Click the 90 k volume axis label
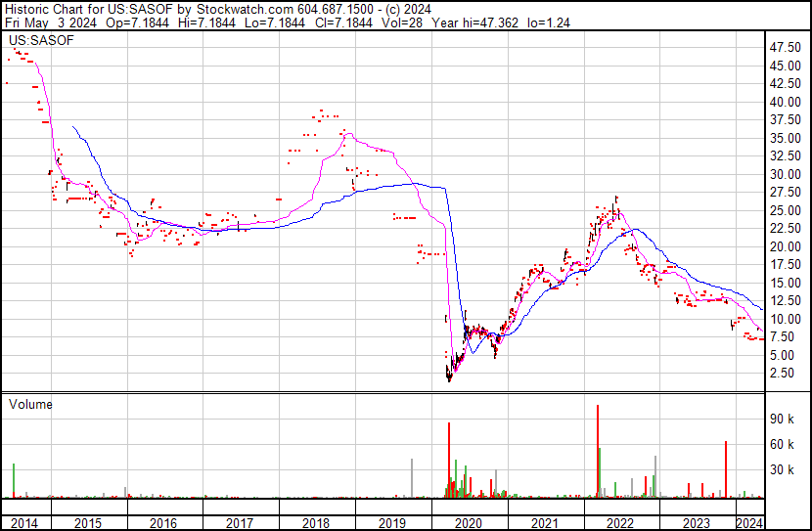812x531 pixels. [782, 419]
